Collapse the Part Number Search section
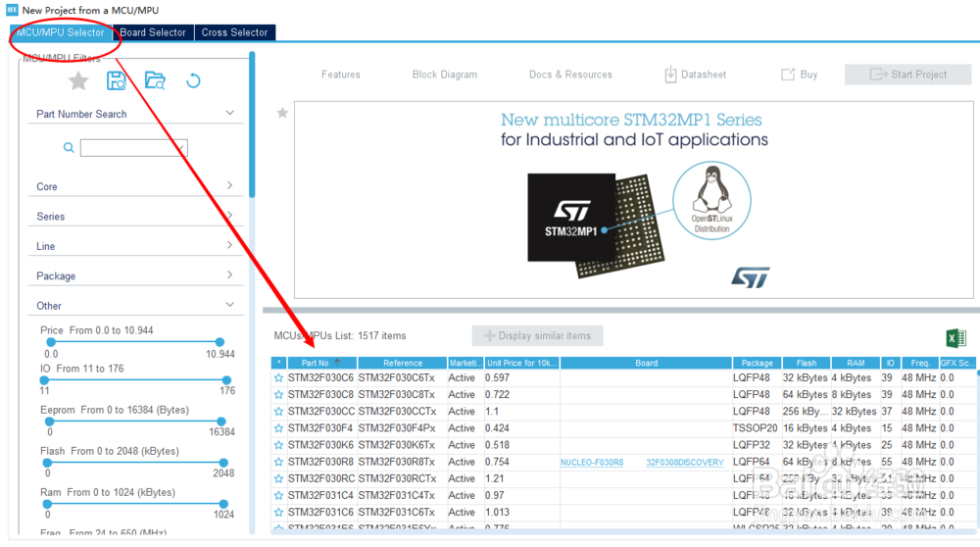Image resolution: width=980 pixels, height=547 pixels. 230,113
